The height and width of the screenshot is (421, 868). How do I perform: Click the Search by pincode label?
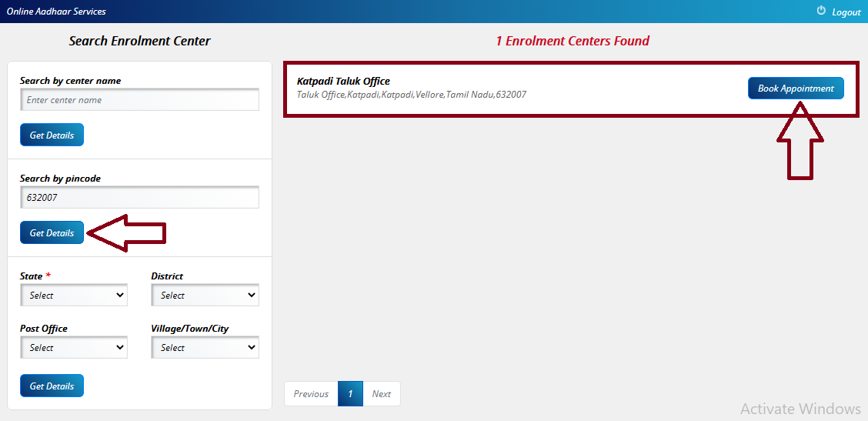pyautogui.click(x=60, y=179)
